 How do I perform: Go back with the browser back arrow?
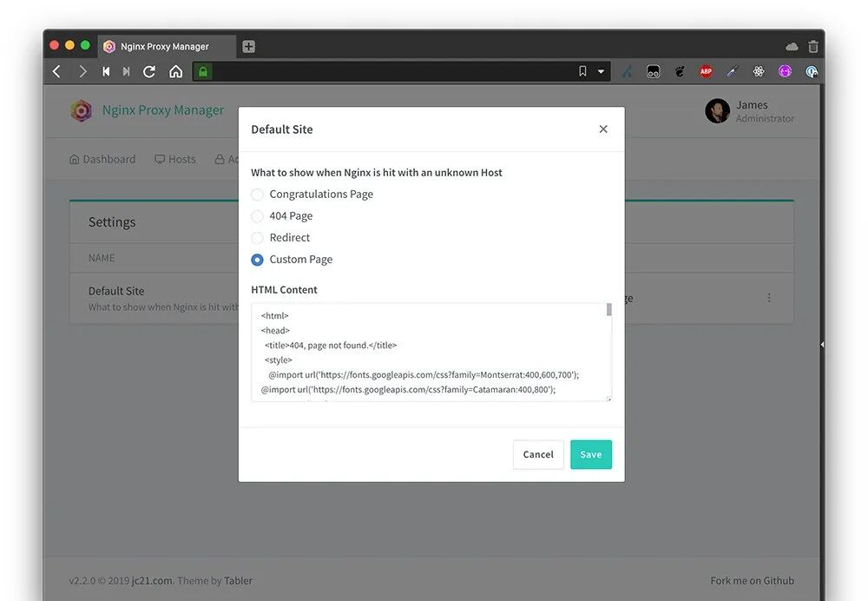[56, 71]
